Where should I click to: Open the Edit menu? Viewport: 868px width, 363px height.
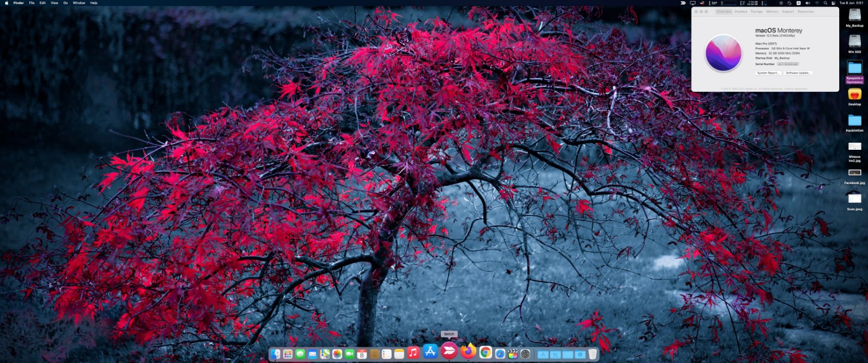click(x=42, y=3)
